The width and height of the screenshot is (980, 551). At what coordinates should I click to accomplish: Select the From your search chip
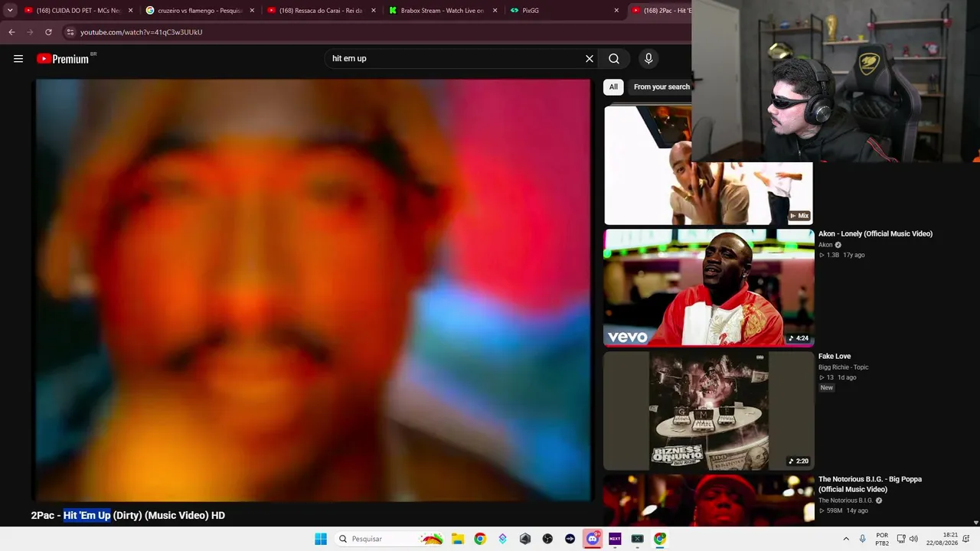pyautogui.click(x=661, y=87)
